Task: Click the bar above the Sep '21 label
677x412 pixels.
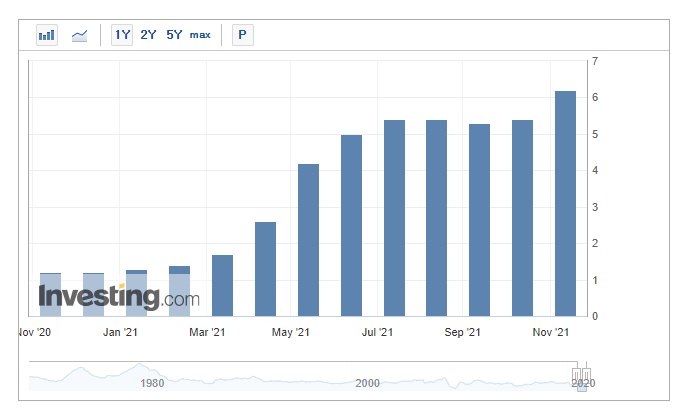Action: click(x=479, y=220)
